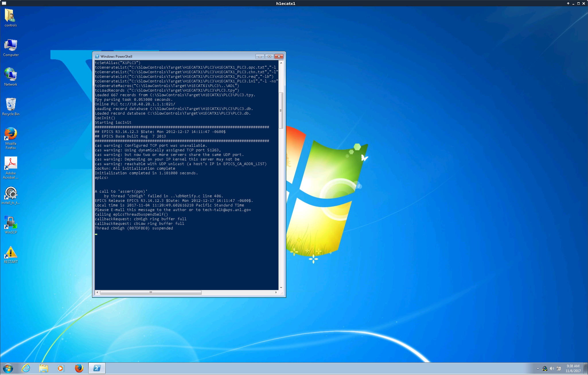Click the 'Calling epicsThreadSuspendSelf()' line
Image resolution: width=588 pixels, height=375 pixels.
pyautogui.click(x=131, y=214)
